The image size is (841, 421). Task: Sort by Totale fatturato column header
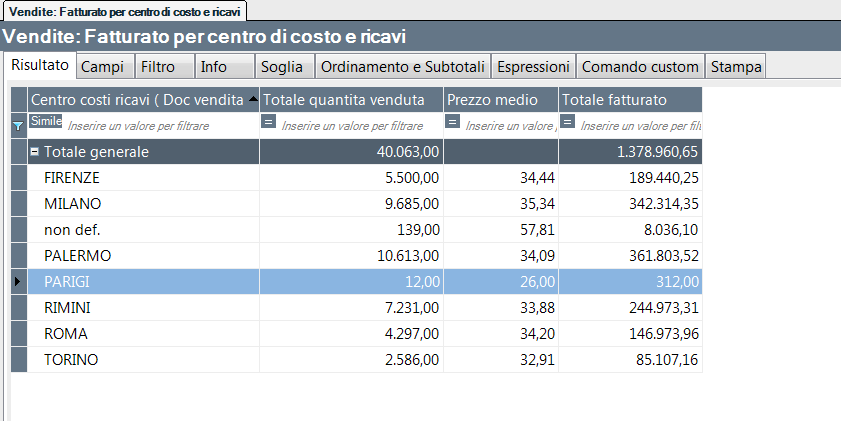[x=630, y=100]
